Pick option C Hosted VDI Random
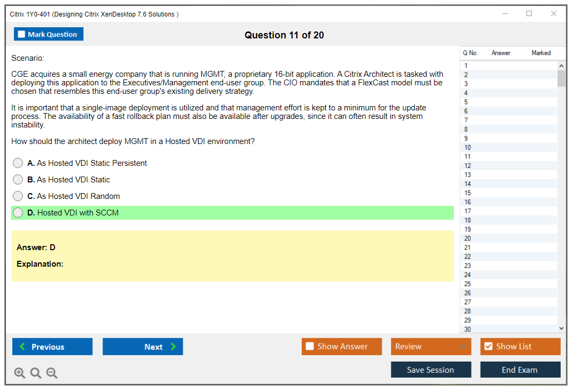574x392 pixels. pyautogui.click(x=18, y=196)
